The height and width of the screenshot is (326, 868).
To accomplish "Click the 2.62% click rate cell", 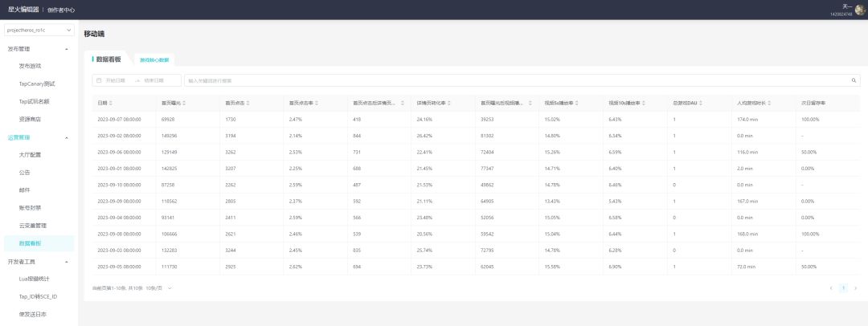I will pyautogui.click(x=296, y=267).
